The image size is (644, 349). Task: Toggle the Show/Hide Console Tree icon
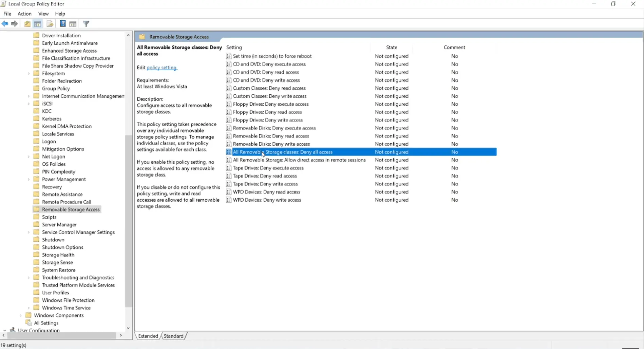pyautogui.click(x=38, y=23)
